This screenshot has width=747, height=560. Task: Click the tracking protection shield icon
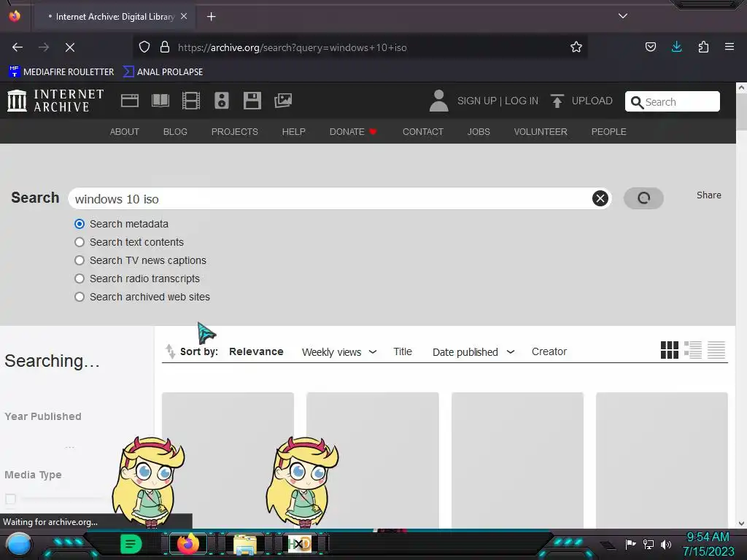tap(144, 47)
